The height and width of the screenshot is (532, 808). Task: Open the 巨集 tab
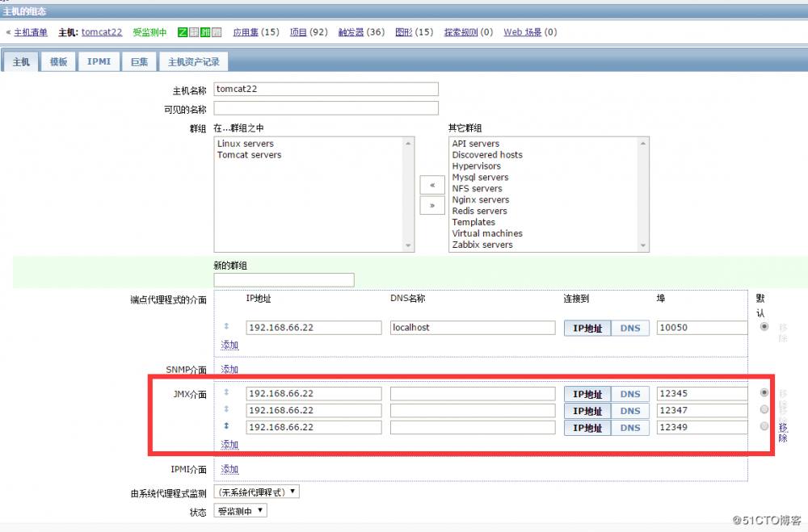coord(139,61)
